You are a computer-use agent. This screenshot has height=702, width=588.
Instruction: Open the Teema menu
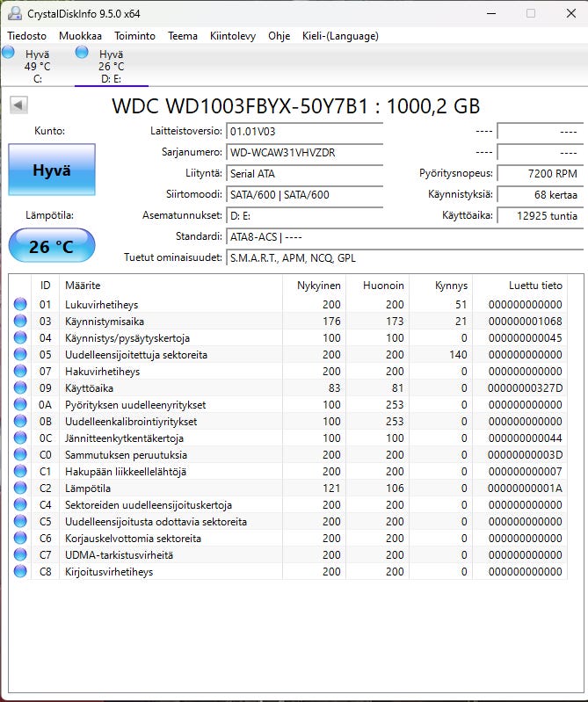coord(183,36)
